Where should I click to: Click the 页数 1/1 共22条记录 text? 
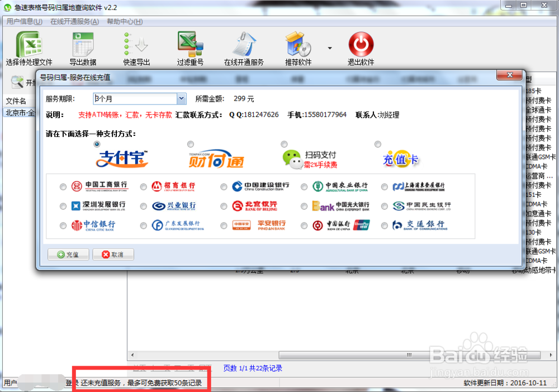[x=253, y=368]
